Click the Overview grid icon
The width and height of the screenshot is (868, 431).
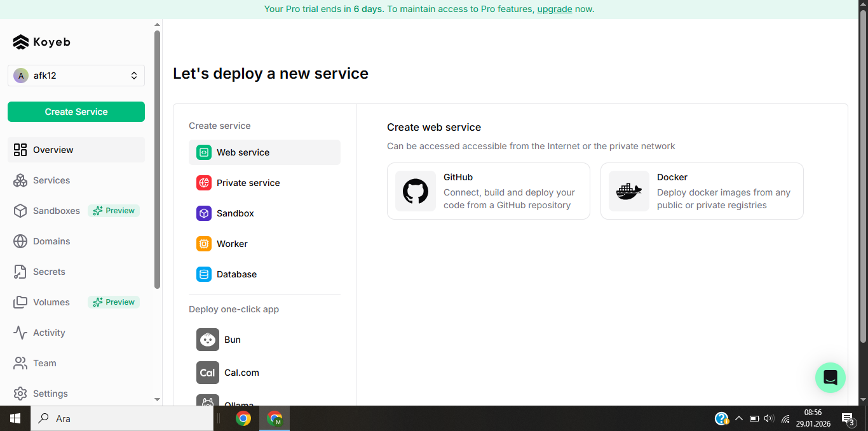20,150
